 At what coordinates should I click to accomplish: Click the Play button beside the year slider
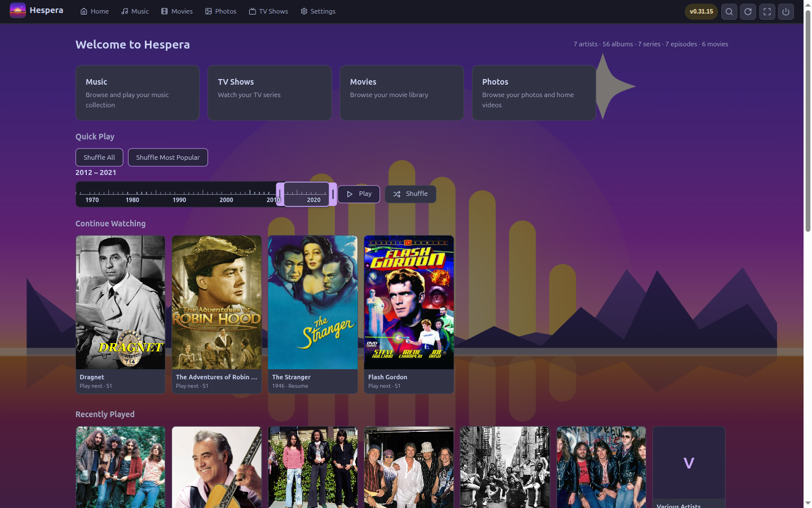pos(359,194)
